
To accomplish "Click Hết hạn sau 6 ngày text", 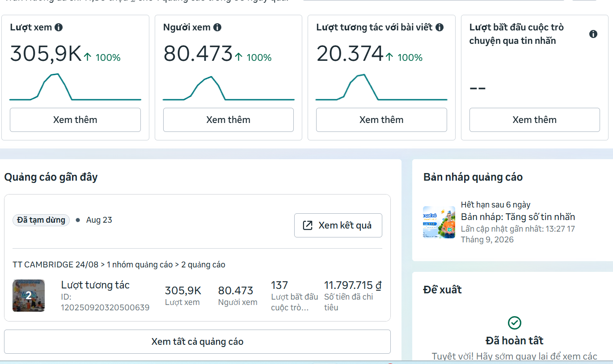I will pyautogui.click(x=495, y=205).
